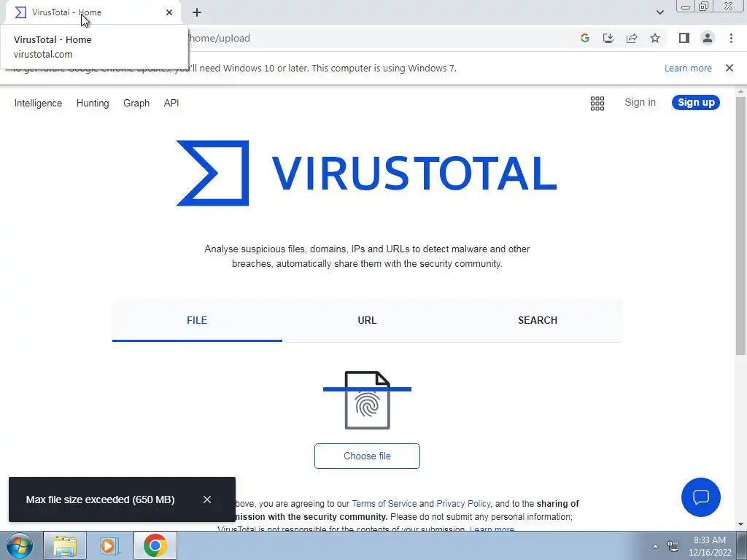Open Windows Media Player from taskbar
The height and width of the screenshot is (560, 747).
(109, 545)
